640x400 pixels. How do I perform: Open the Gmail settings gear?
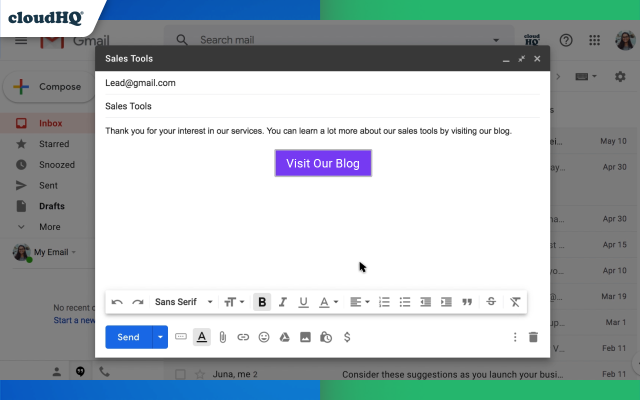tap(620, 76)
